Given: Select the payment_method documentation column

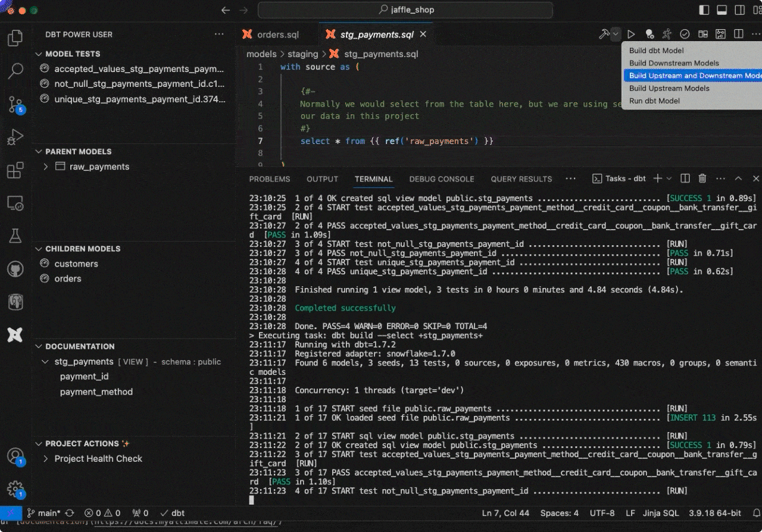Looking at the screenshot, I should pyautogui.click(x=96, y=392).
